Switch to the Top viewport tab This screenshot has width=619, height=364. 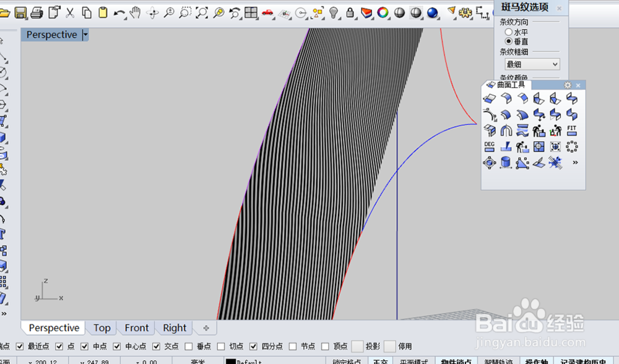click(102, 328)
